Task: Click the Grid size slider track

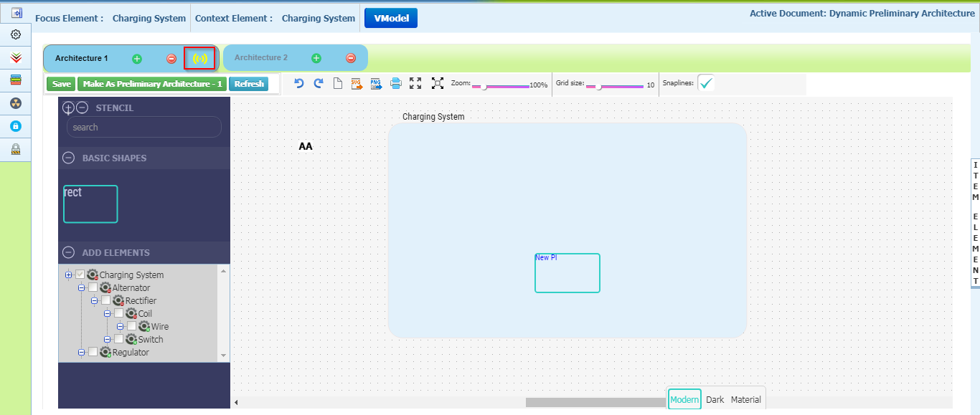Action: pos(615,86)
